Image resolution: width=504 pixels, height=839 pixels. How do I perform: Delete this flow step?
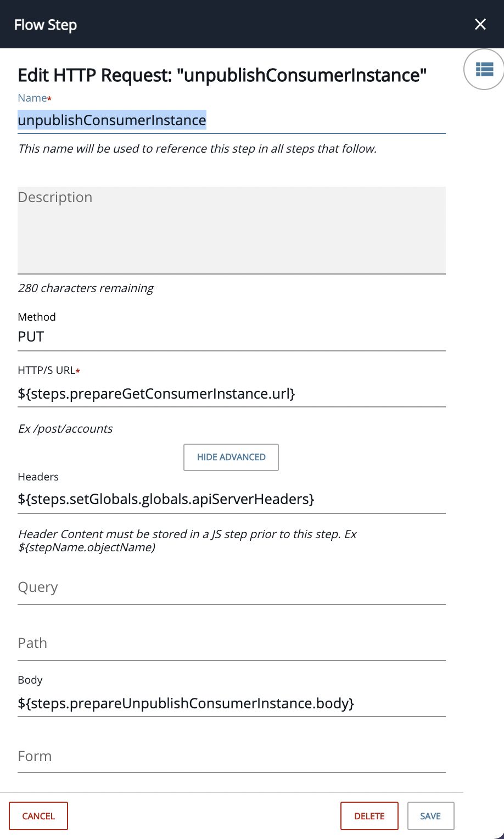click(369, 816)
